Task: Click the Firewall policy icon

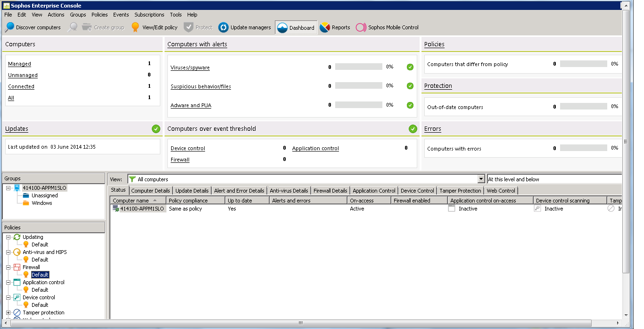Action: coord(17,267)
